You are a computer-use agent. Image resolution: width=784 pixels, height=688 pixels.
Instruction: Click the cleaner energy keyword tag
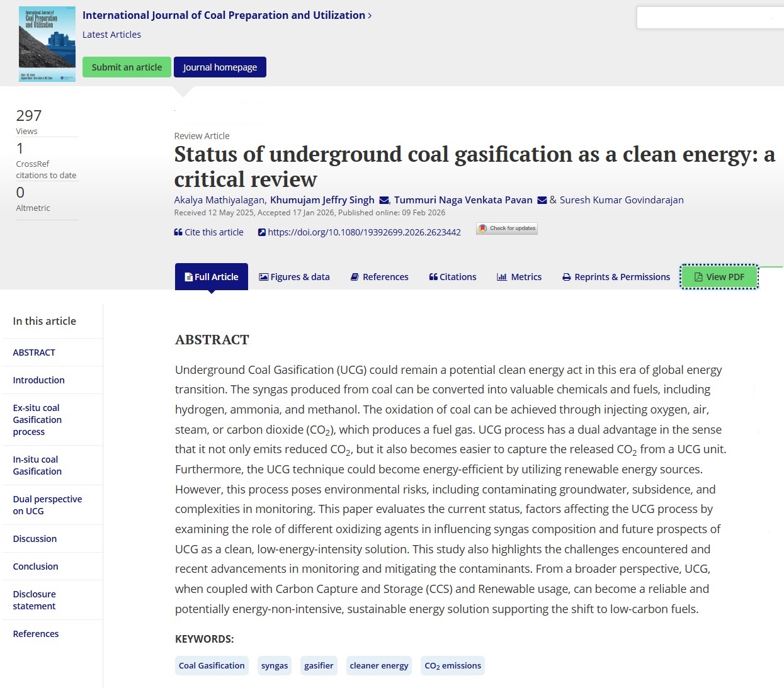[x=379, y=666]
